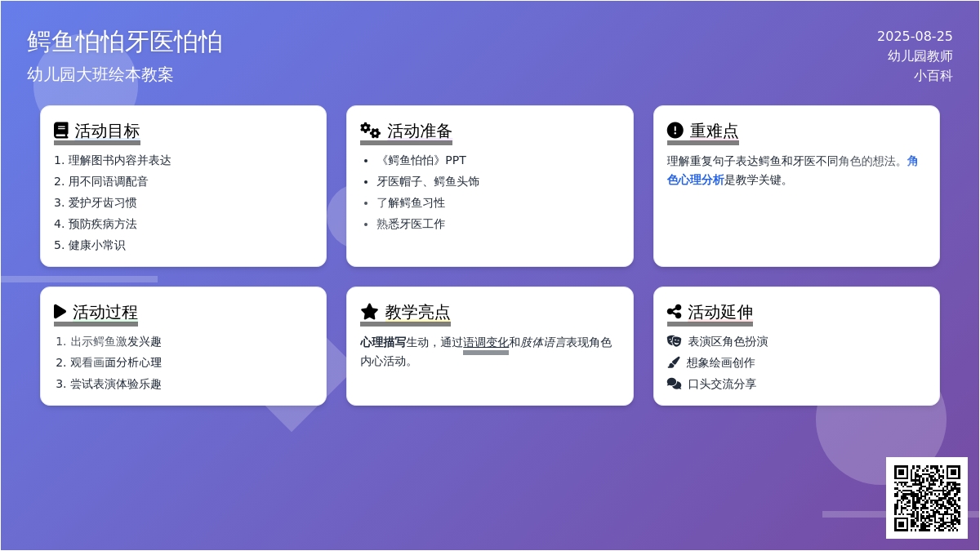Screen dimensions: 980x551
Task: Click the play icon beside 活动过程
Action: [60, 312]
